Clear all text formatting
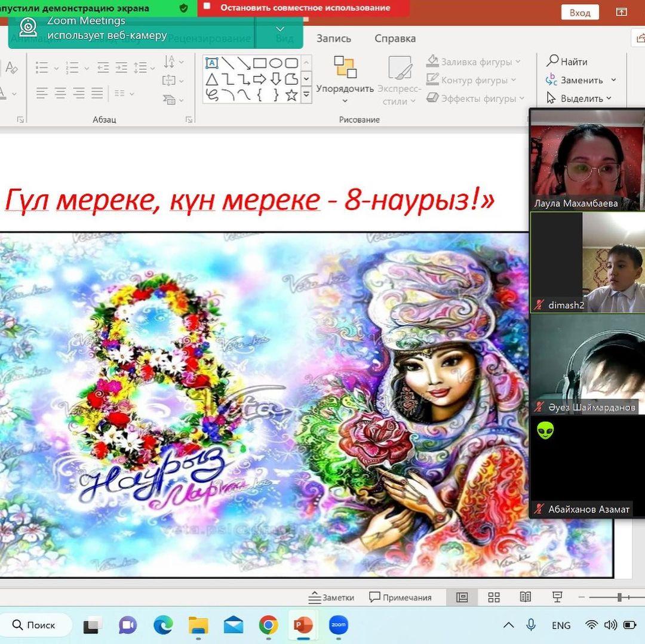 tap(11, 67)
